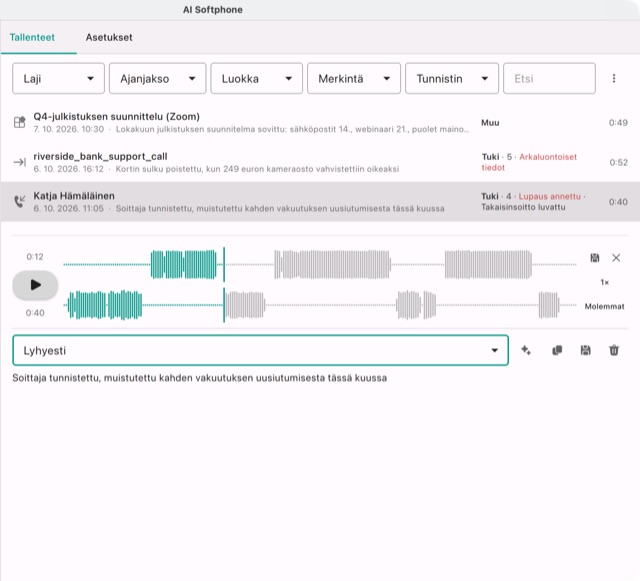Change the 1× playback speed

coord(604,282)
